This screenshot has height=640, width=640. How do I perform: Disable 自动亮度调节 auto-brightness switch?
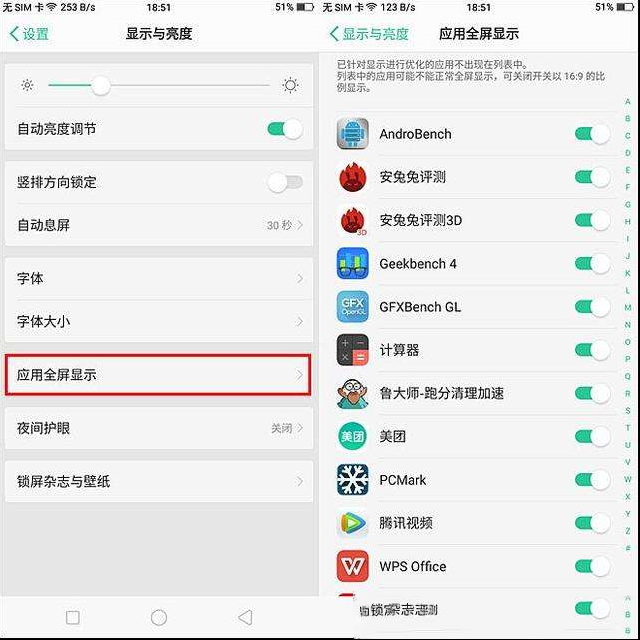click(285, 129)
